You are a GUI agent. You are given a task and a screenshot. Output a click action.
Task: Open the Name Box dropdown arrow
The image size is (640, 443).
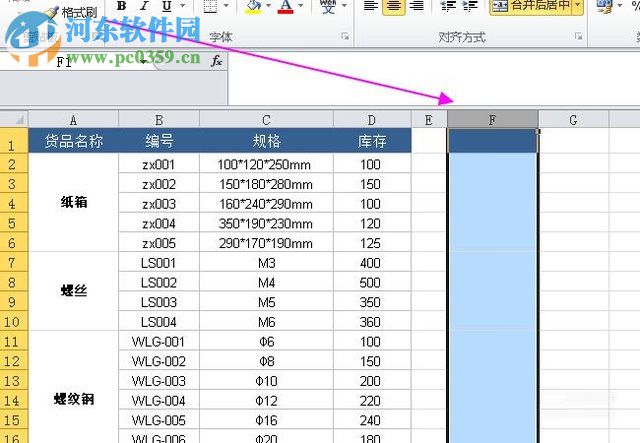(x=144, y=62)
